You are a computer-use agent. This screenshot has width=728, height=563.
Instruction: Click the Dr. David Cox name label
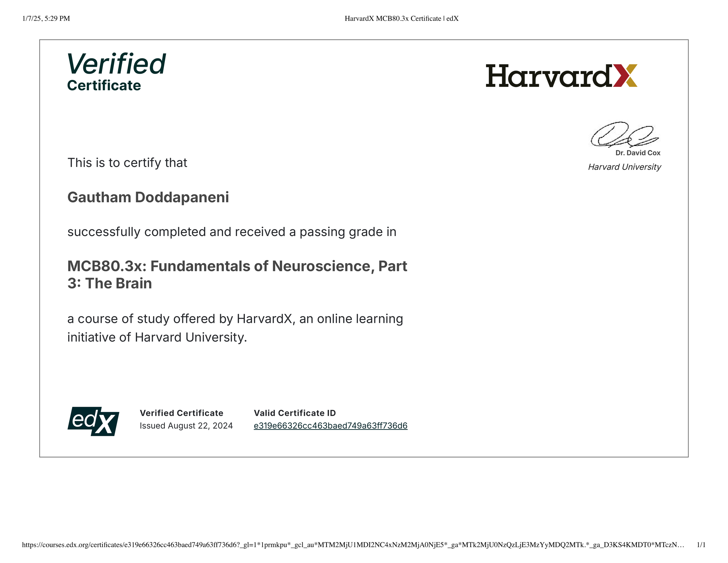638,153
